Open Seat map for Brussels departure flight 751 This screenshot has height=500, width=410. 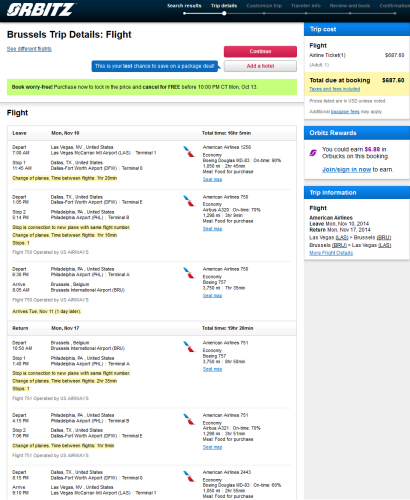tap(212, 369)
